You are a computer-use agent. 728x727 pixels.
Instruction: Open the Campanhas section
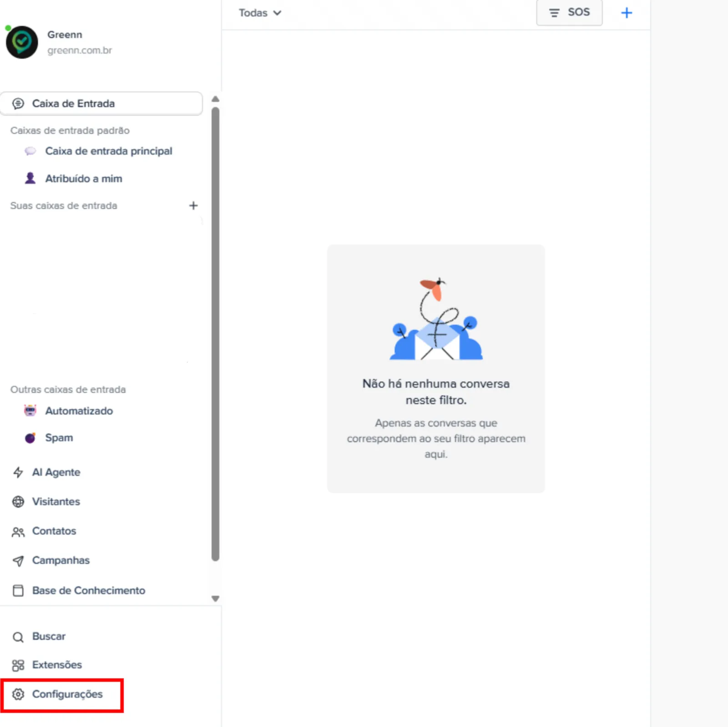(x=61, y=560)
